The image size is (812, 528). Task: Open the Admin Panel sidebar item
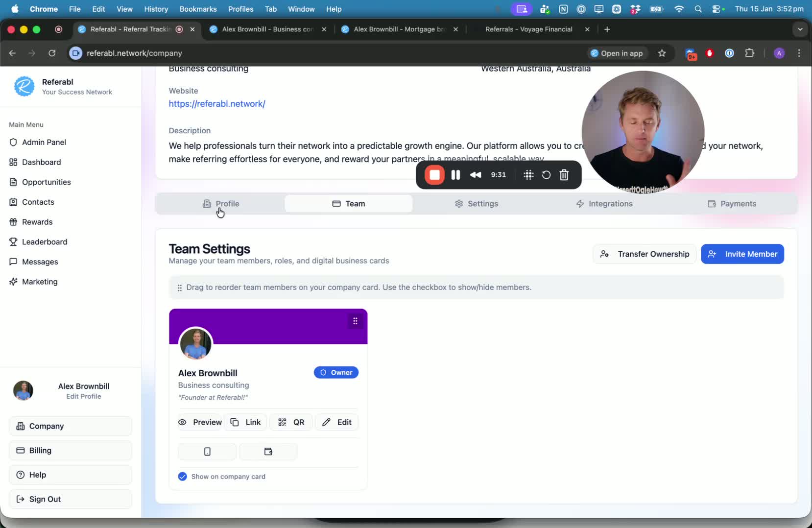[x=38, y=142]
